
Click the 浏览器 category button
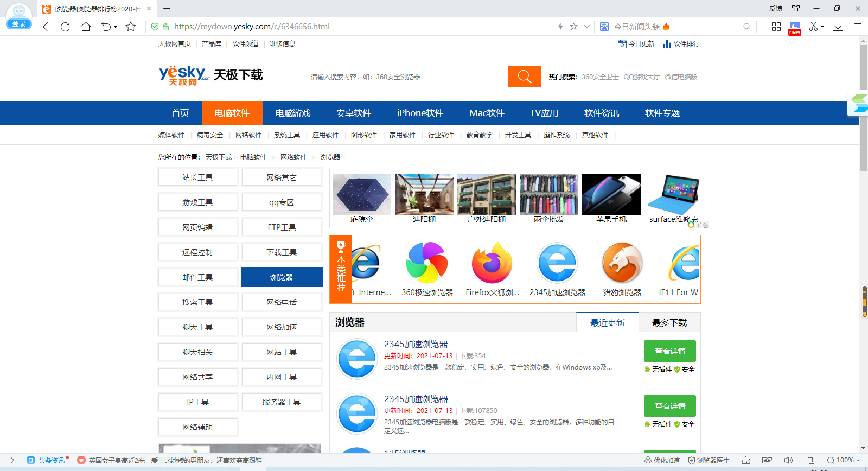pos(282,277)
